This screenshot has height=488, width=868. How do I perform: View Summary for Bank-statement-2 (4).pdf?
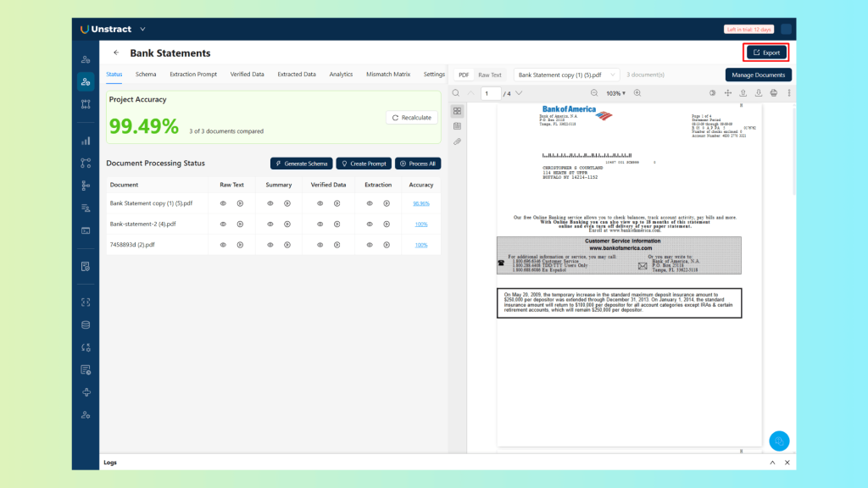click(x=270, y=225)
